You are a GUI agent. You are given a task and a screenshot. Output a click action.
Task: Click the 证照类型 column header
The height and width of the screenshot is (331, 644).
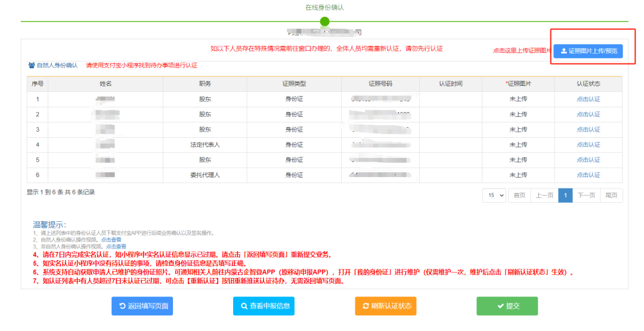coord(294,83)
